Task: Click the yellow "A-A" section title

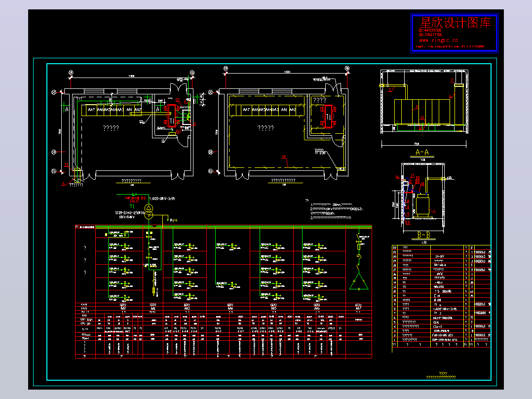Action: pyautogui.click(x=422, y=152)
